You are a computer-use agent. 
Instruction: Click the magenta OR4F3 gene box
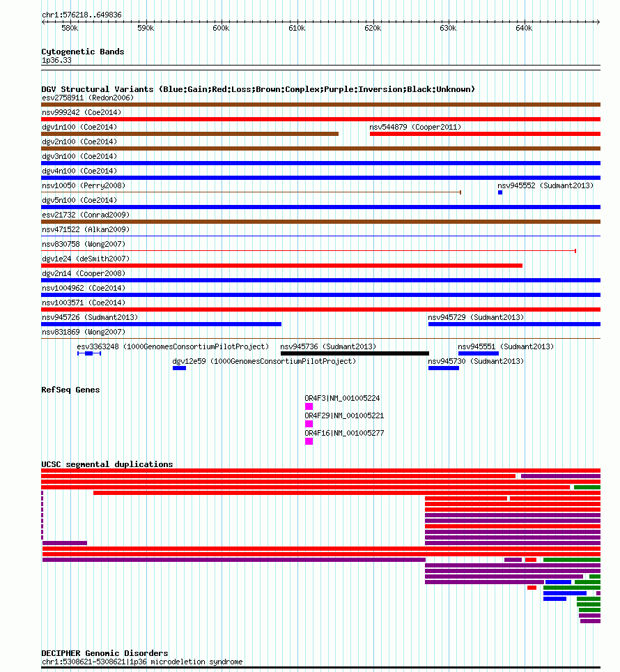(x=309, y=406)
